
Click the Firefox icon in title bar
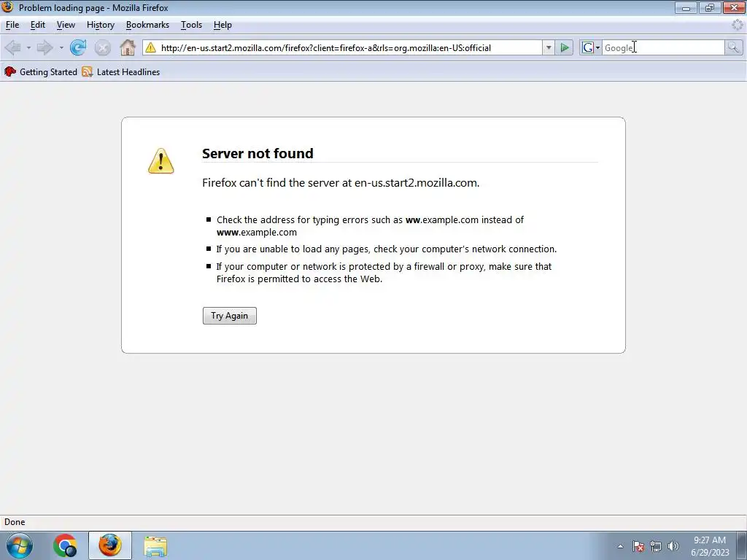[x=7, y=7]
